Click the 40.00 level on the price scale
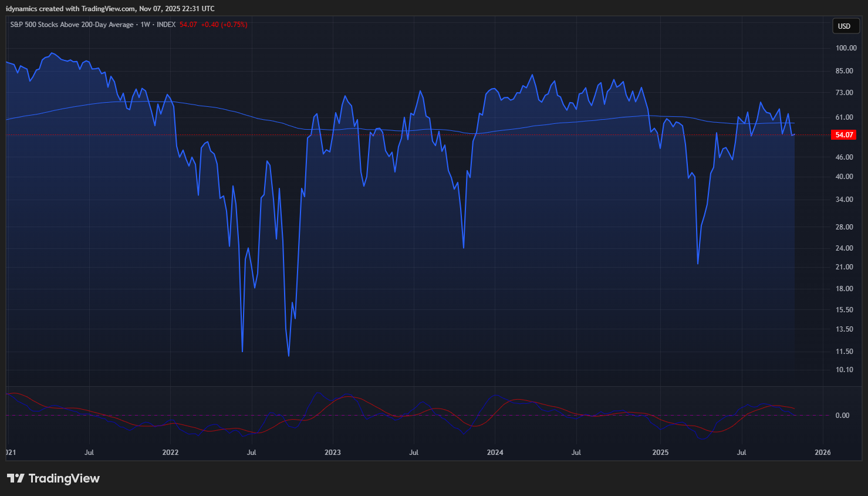Viewport: 868px width, 496px height. pyautogui.click(x=844, y=177)
